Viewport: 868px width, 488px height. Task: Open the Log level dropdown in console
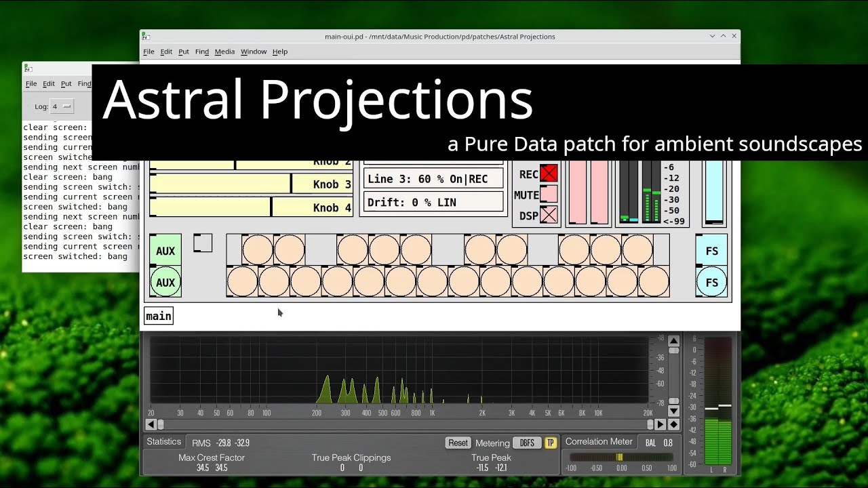pos(62,106)
